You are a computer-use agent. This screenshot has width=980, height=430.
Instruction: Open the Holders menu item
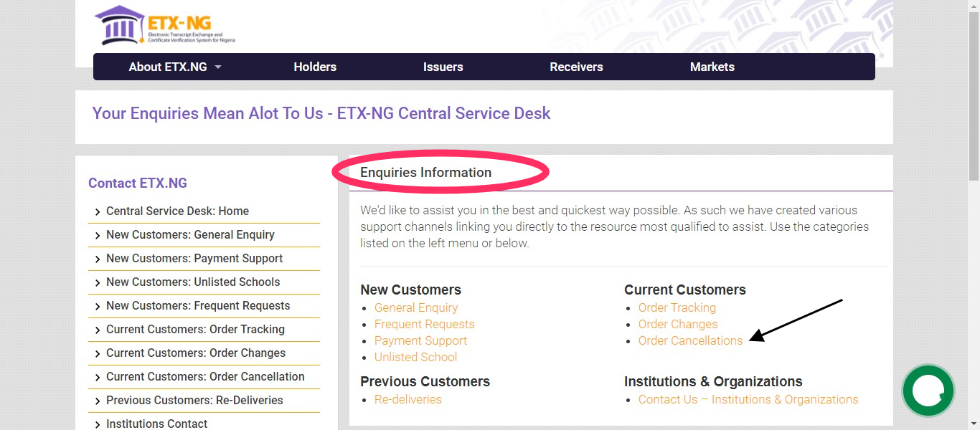(315, 67)
